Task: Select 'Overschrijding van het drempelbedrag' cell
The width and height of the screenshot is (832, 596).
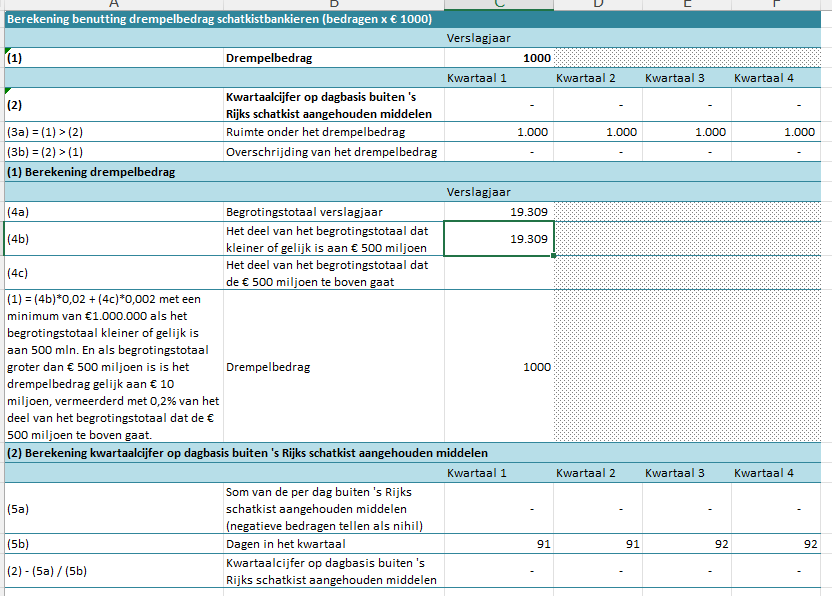Action: click(334, 152)
